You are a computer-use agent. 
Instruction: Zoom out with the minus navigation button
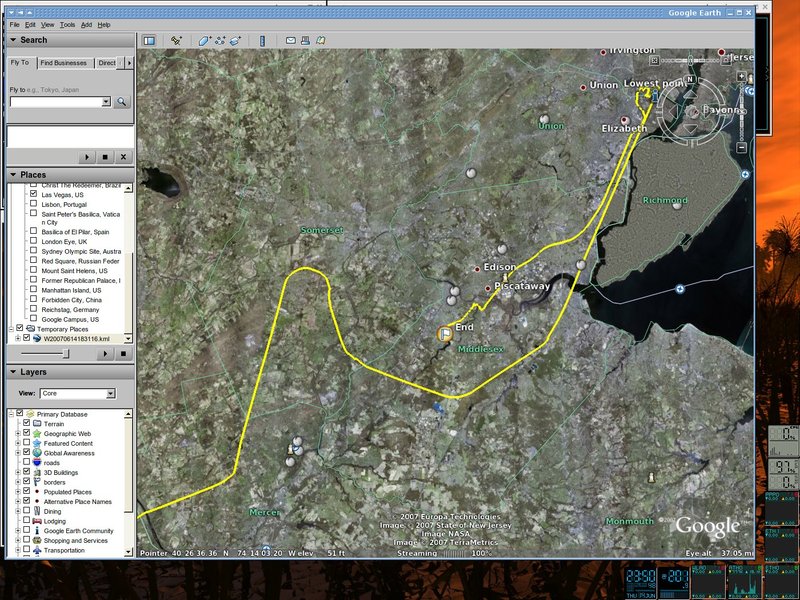tap(742, 147)
